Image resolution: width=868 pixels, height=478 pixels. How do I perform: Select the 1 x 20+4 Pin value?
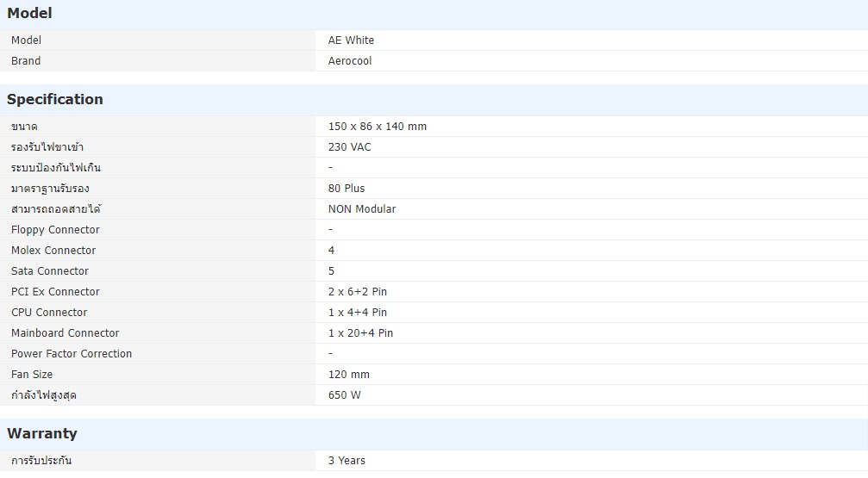point(360,333)
